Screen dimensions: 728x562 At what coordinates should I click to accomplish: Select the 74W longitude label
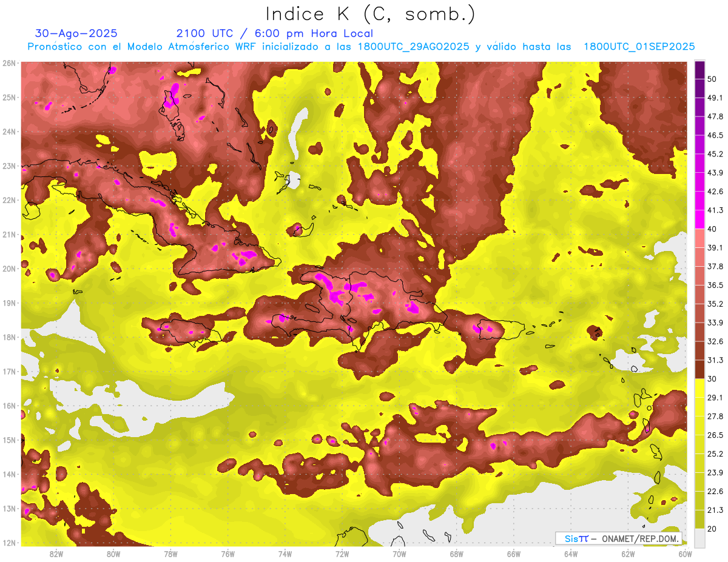point(285,554)
